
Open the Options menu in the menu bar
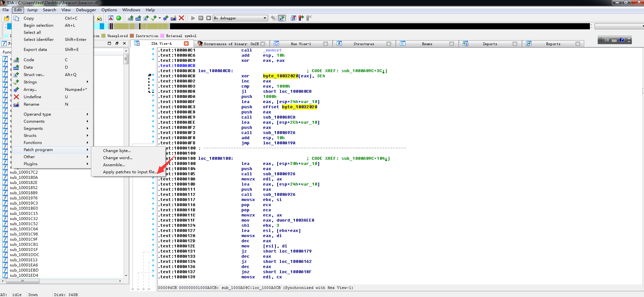click(x=109, y=10)
